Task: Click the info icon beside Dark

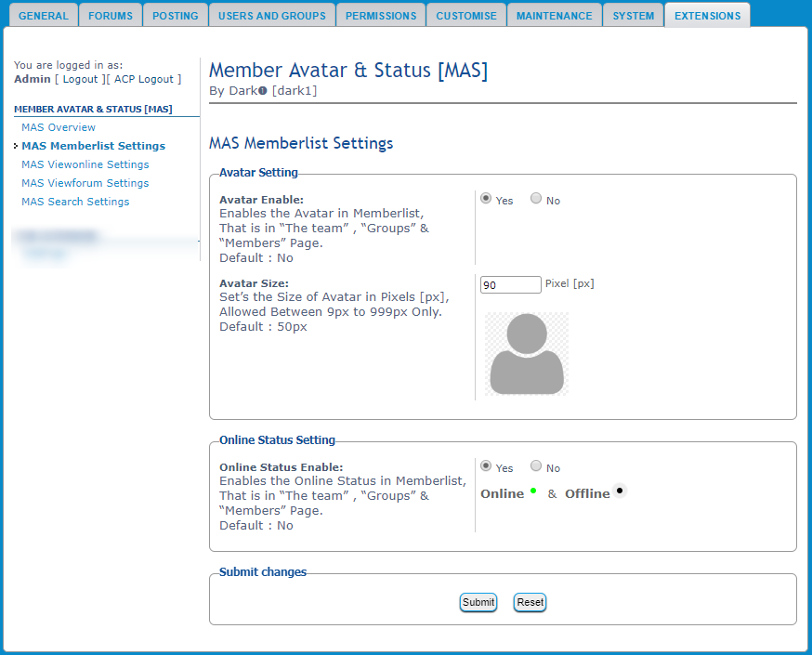Action: [263, 91]
